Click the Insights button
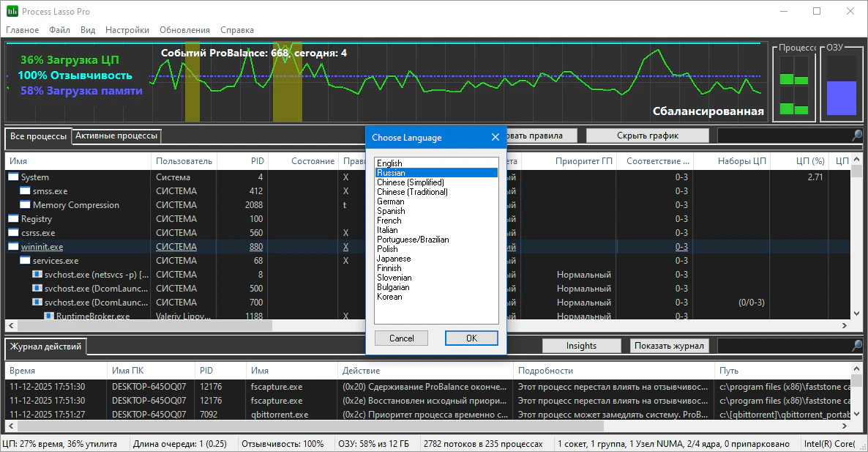 pos(581,346)
